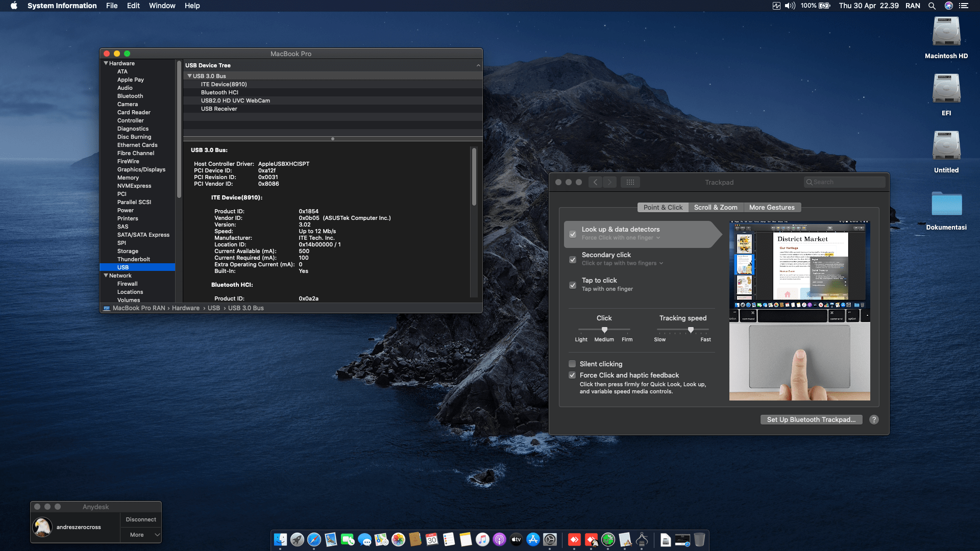Switch to the More Gestures tab
Screen dimensions: 980x551
[x=772, y=207]
